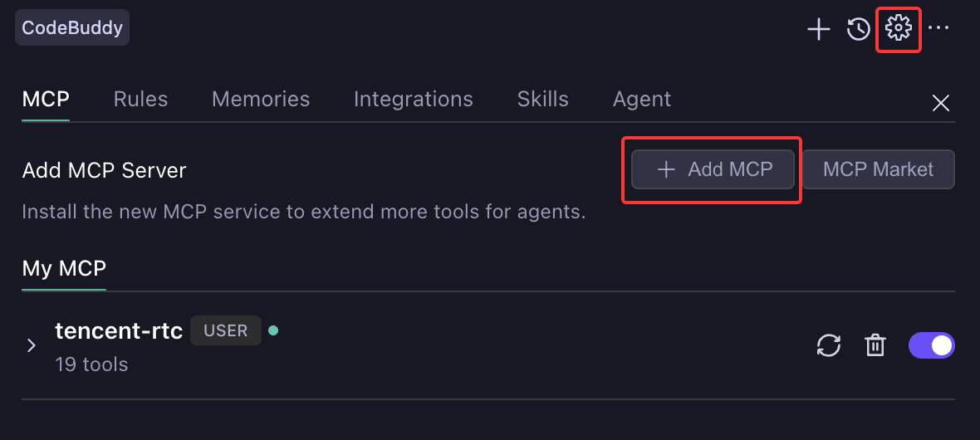Select the Skills tab
Image resolution: width=980 pixels, height=440 pixels.
[x=542, y=100]
